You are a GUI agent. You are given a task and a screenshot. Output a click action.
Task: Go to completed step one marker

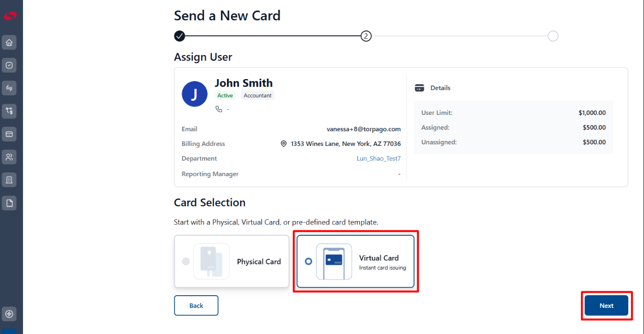[x=180, y=36]
